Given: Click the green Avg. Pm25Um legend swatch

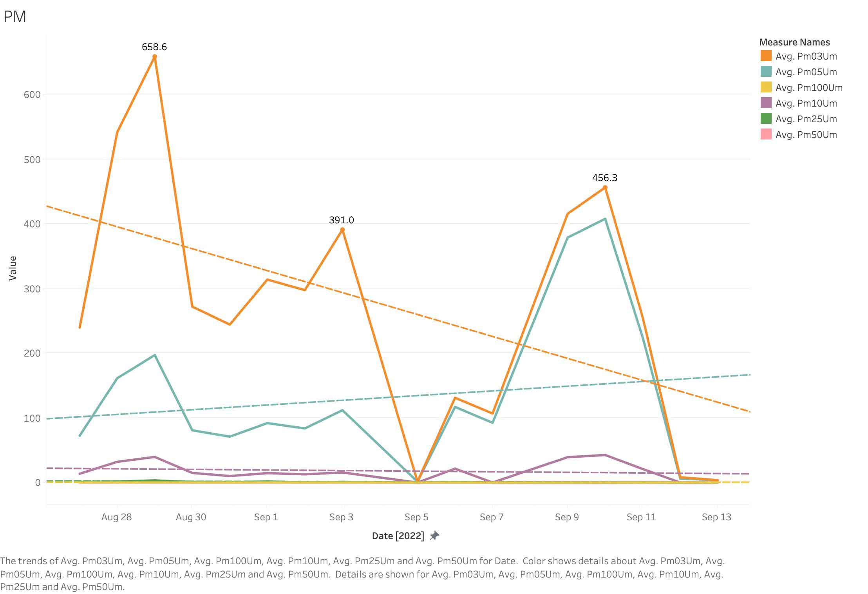Looking at the screenshot, I should 766,119.
